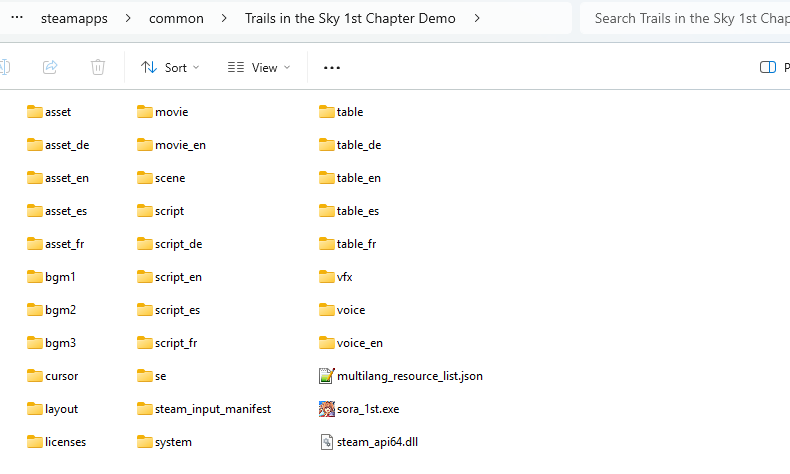
Task: Select the bgm3 folder icon
Action: (34, 343)
